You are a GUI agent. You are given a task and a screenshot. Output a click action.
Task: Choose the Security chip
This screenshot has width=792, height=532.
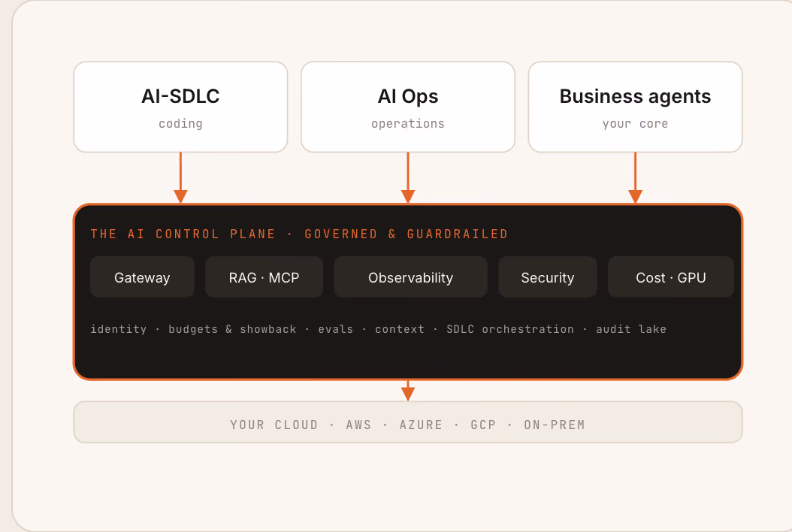(548, 277)
